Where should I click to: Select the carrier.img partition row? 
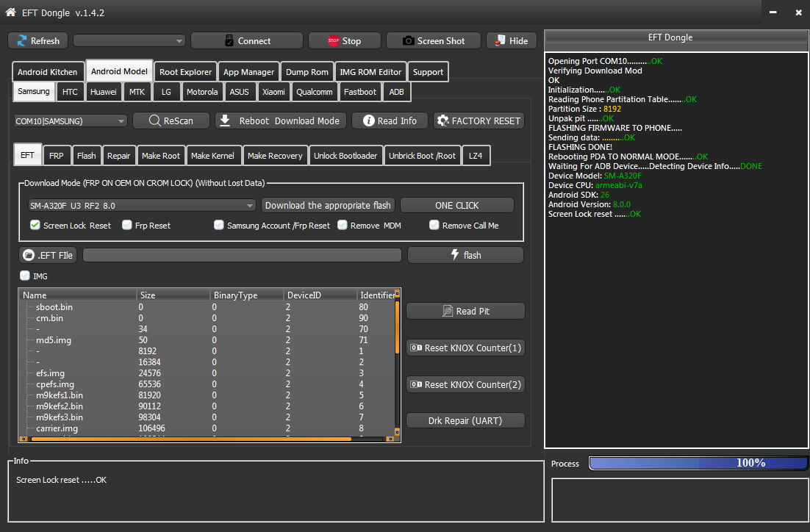[207, 428]
